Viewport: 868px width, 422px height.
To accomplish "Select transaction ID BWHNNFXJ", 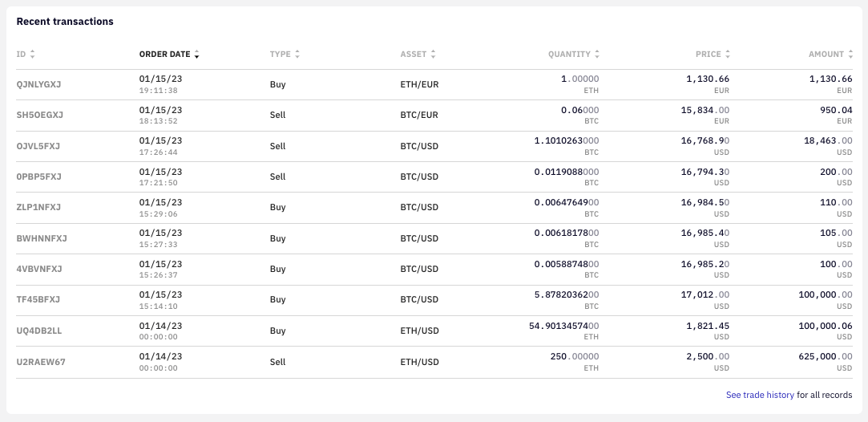I will [42, 238].
